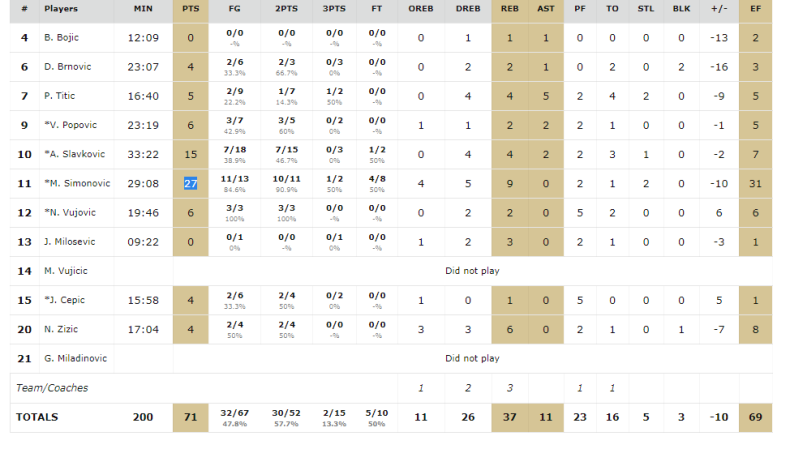This screenshot has height=450, width=790.
Task: Open player B. Bojic's name
Action: coord(61,38)
